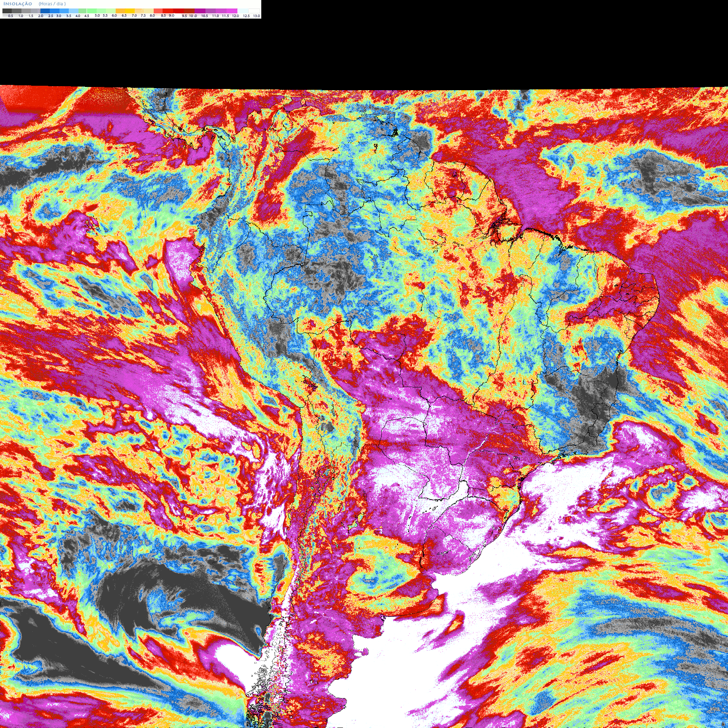
Task: Click the dark blue legend swatch above 2.5
Action: [45, 11]
